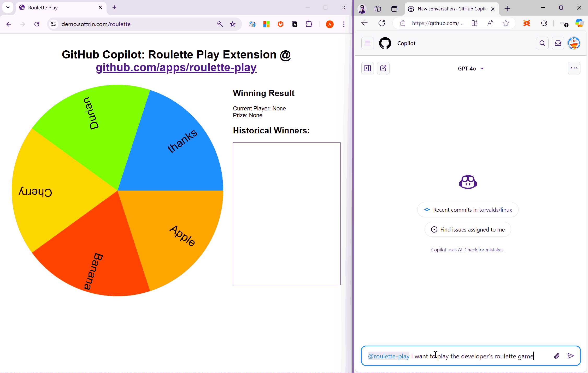This screenshot has height=373, width=588.
Task: Bookmark the roulette page with star
Action: [232, 24]
